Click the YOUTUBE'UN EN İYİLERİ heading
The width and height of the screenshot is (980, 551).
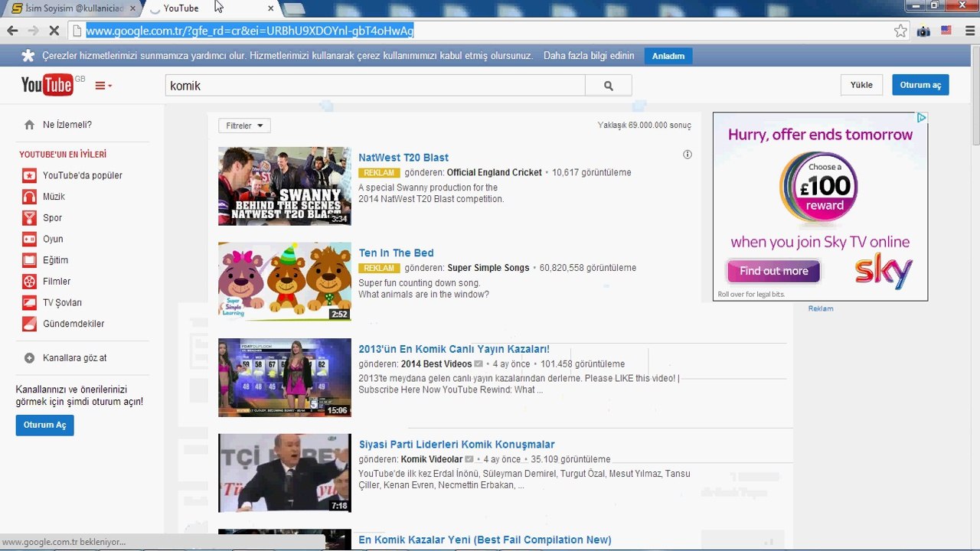point(63,155)
